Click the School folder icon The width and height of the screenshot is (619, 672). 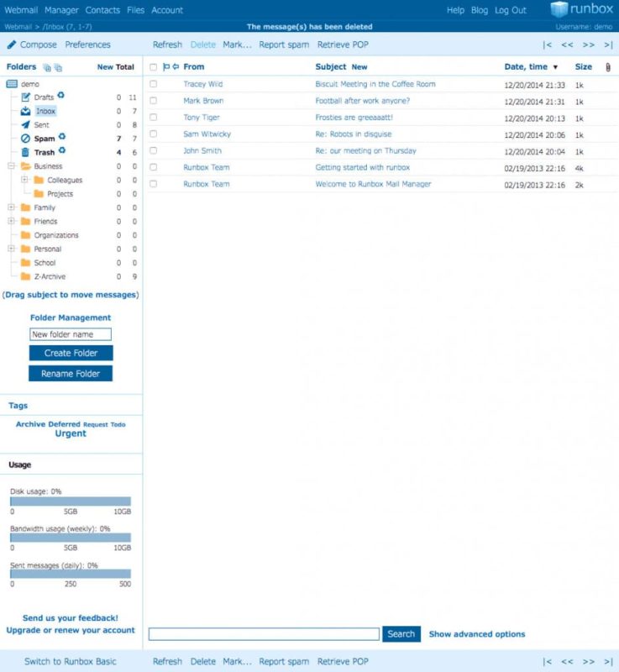click(x=26, y=262)
